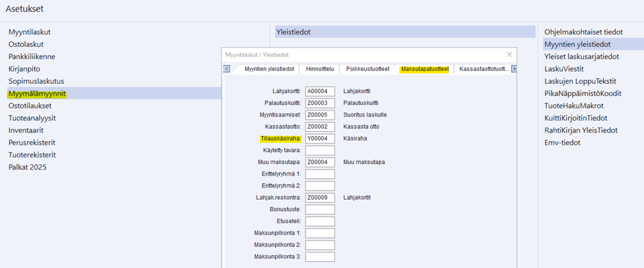The image size is (644, 268).
Task: Open the Poikkeustuotteet tab
Action: click(368, 69)
